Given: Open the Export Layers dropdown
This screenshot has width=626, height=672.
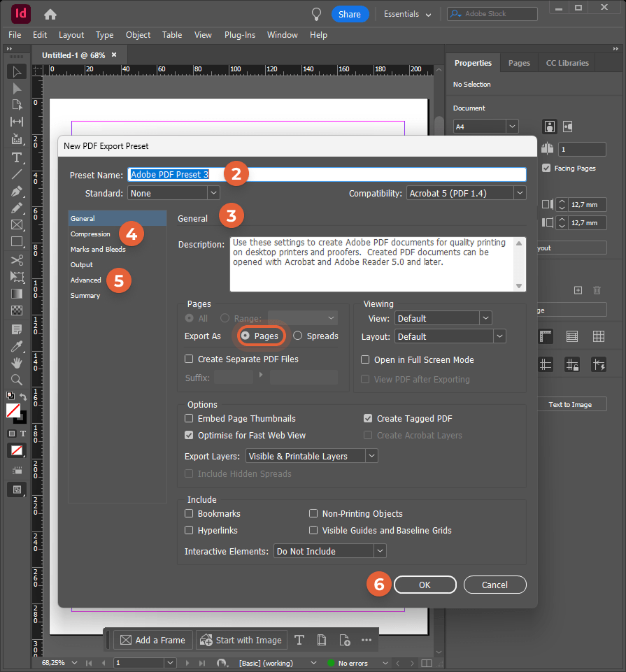Looking at the screenshot, I should [x=312, y=456].
